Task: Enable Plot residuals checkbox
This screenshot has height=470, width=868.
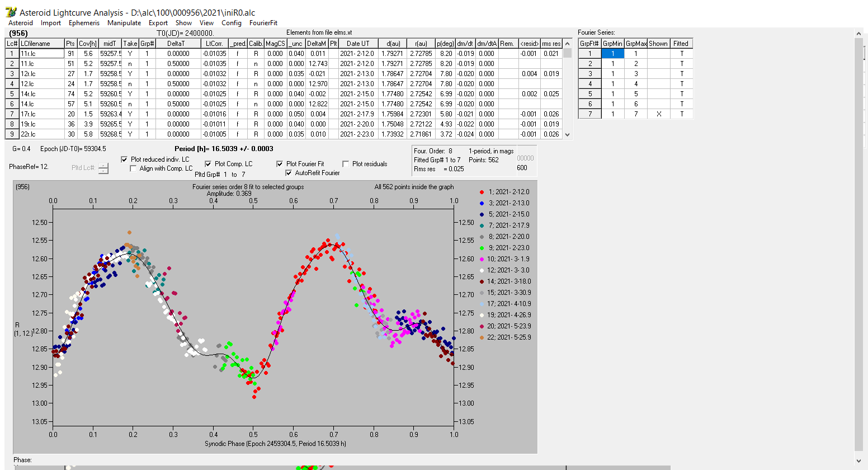Action: click(346, 164)
